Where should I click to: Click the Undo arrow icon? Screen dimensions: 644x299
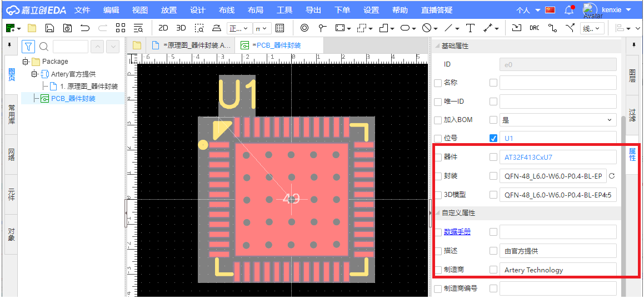tap(85, 28)
